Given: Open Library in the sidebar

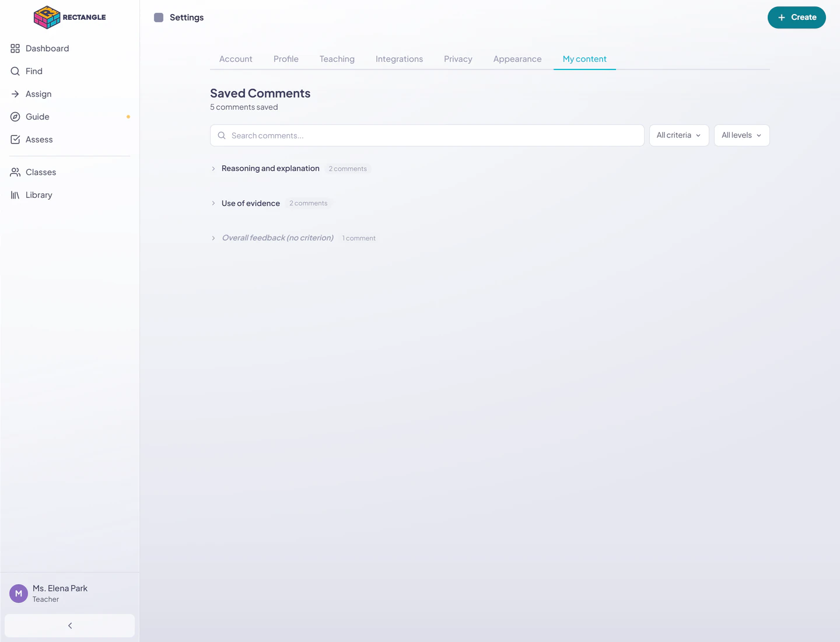Looking at the screenshot, I should coord(69,195).
